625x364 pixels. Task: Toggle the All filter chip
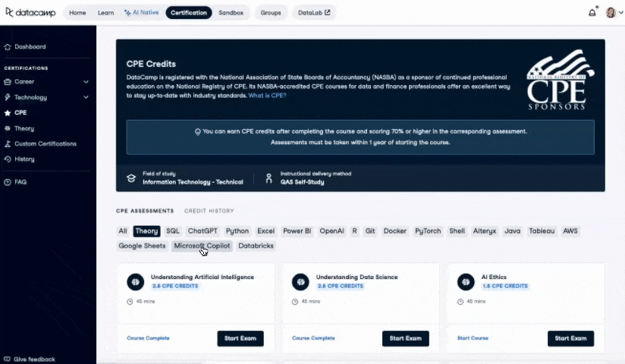coord(123,231)
